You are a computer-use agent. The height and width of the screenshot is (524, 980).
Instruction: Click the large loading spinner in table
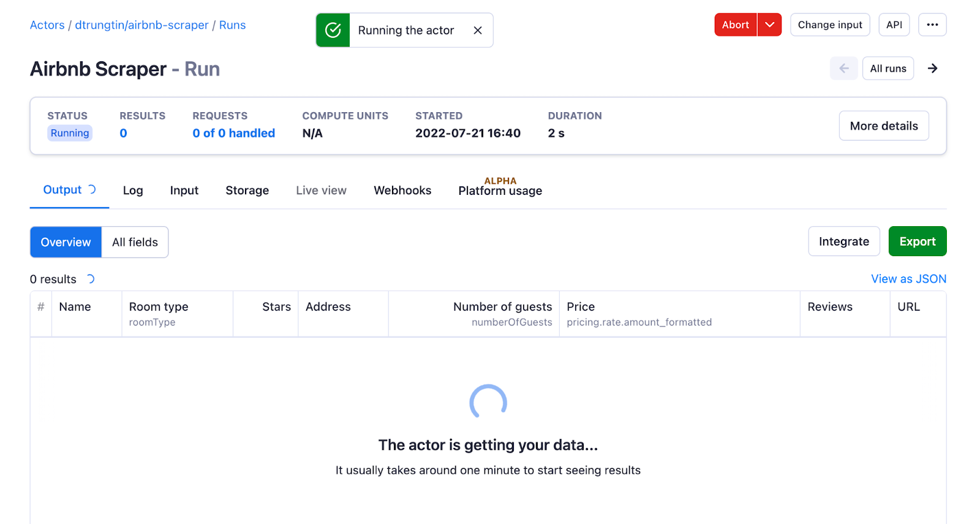(488, 403)
